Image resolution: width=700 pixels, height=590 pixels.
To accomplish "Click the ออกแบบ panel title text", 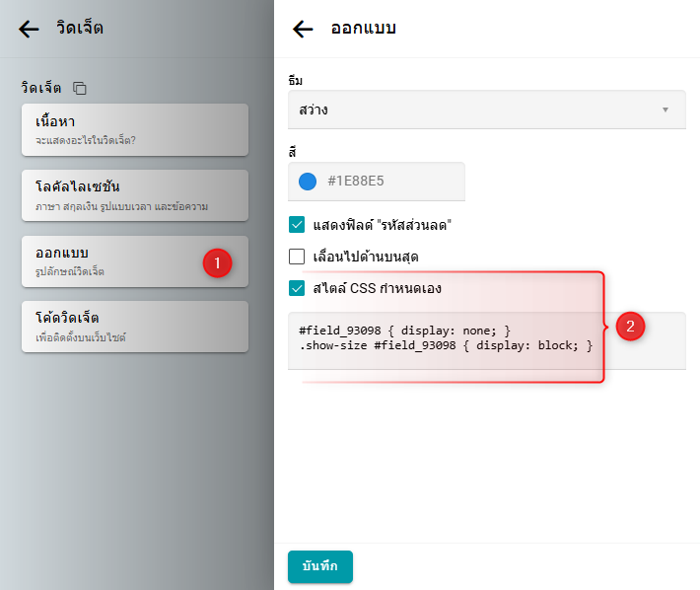I will (363, 29).
